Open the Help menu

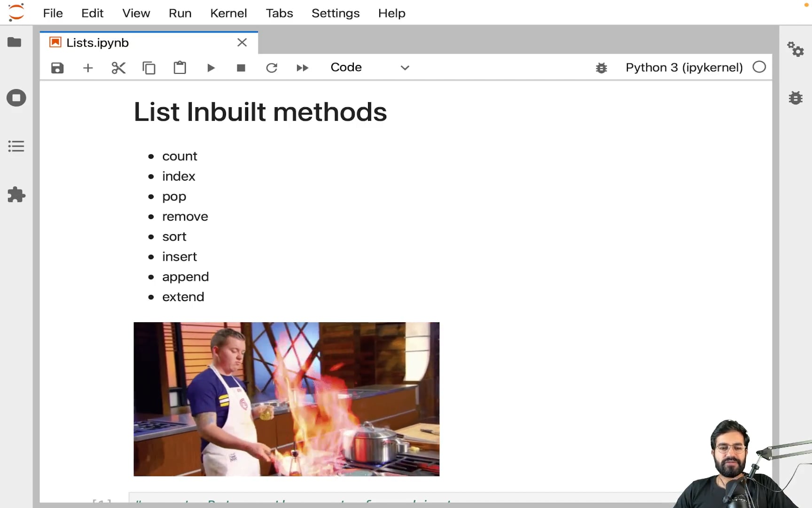tap(392, 13)
